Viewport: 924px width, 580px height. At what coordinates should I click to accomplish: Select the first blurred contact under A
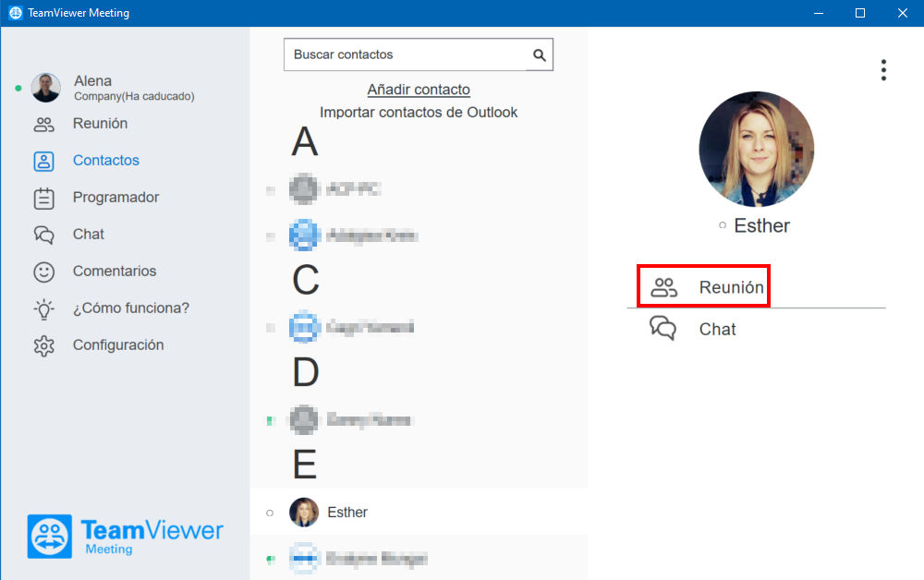point(419,189)
